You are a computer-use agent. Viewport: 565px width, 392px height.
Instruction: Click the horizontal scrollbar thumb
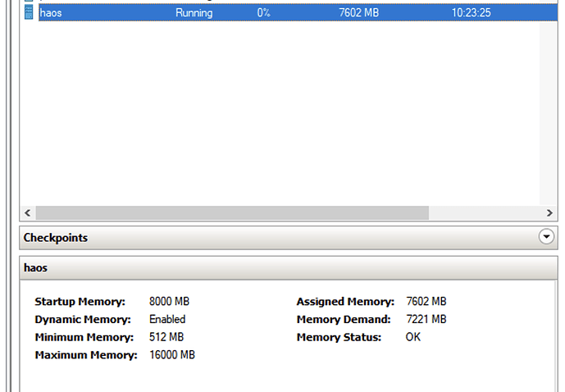point(232,213)
